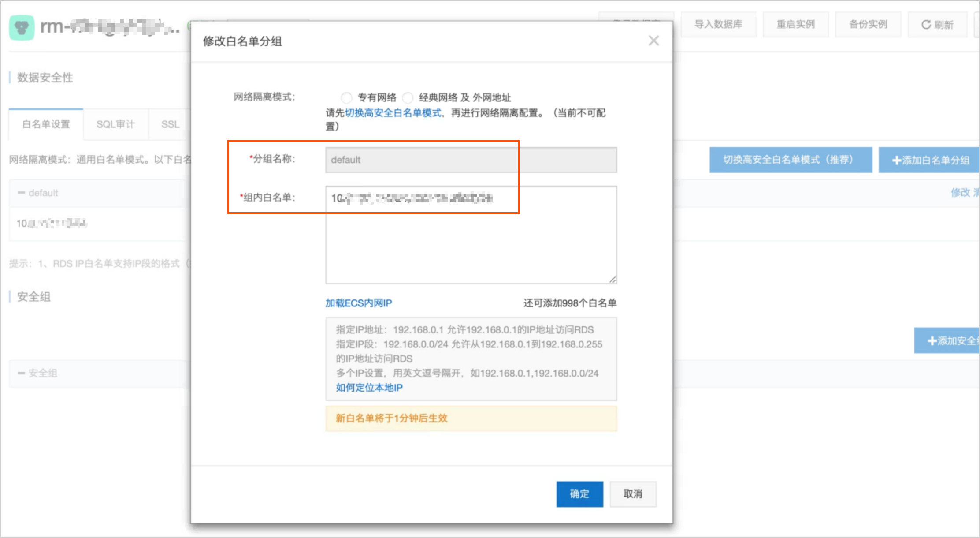Switch to the 白名单设置 tab
The height and width of the screenshot is (538, 980).
(x=46, y=124)
